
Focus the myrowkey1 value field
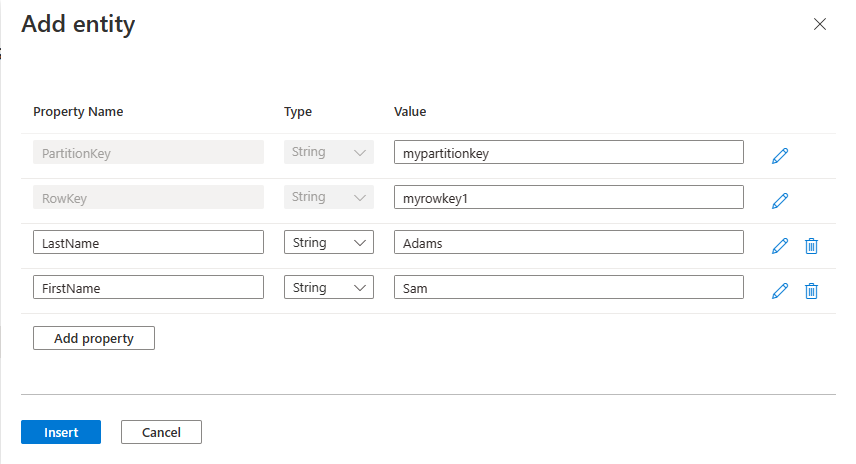click(569, 197)
